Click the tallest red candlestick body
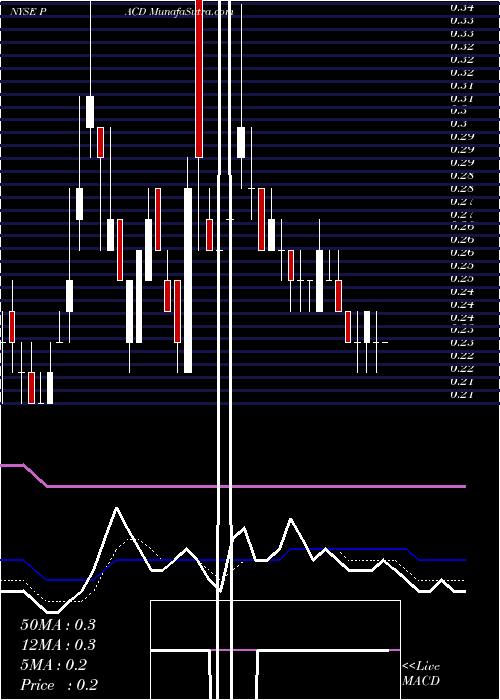 coord(199,79)
